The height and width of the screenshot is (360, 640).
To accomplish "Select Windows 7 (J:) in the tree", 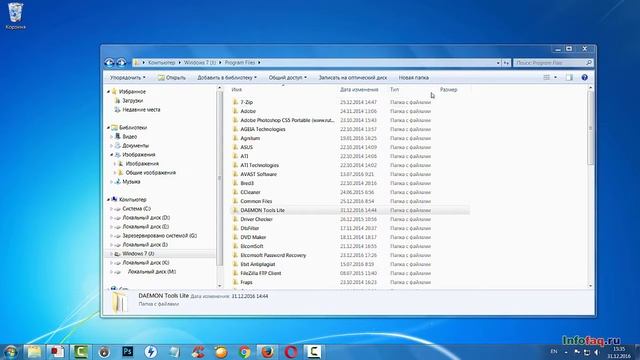I will coord(138,253).
